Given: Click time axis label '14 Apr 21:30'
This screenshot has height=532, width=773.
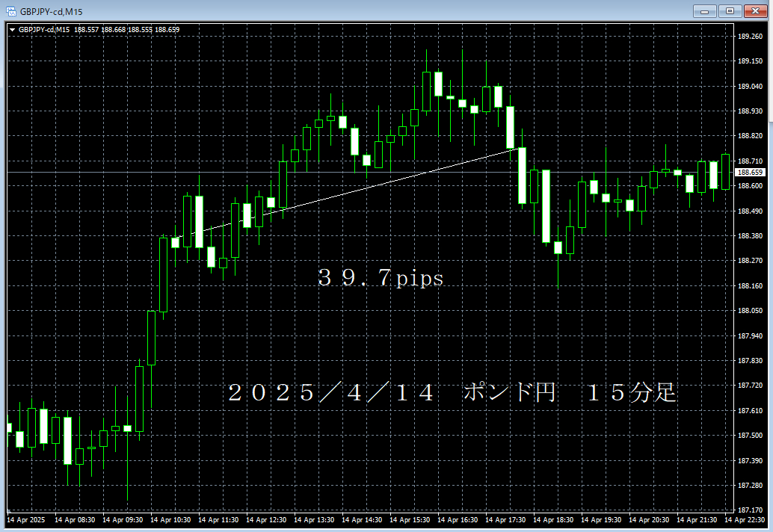Looking at the screenshot, I should coord(697,520).
